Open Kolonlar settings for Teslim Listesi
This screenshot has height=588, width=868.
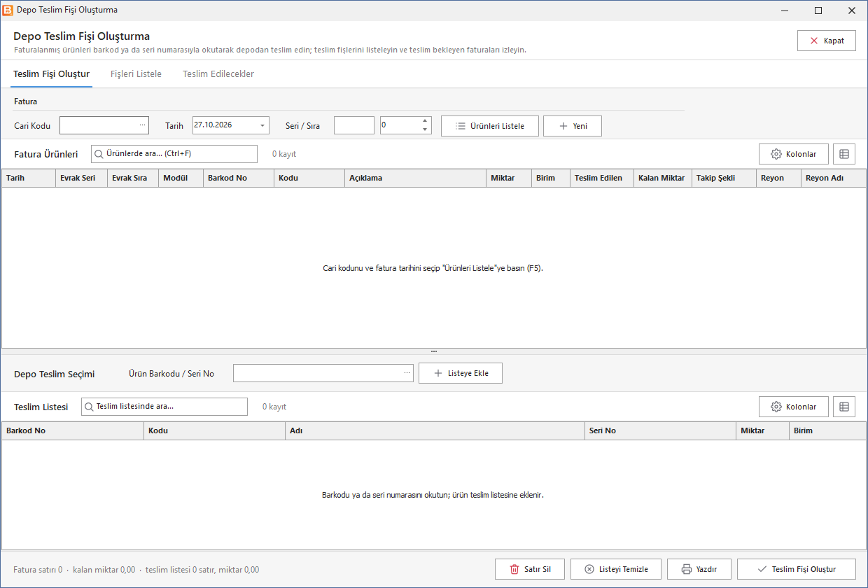click(793, 407)
